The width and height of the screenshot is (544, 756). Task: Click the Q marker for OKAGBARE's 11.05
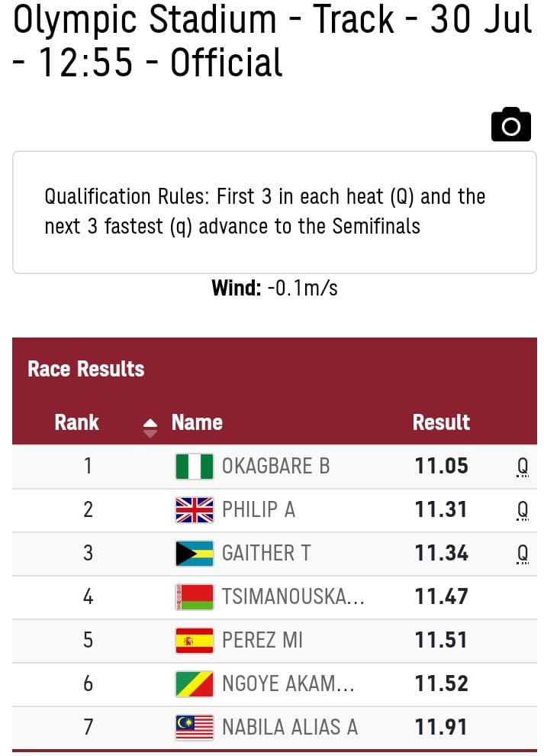[523, 467]
